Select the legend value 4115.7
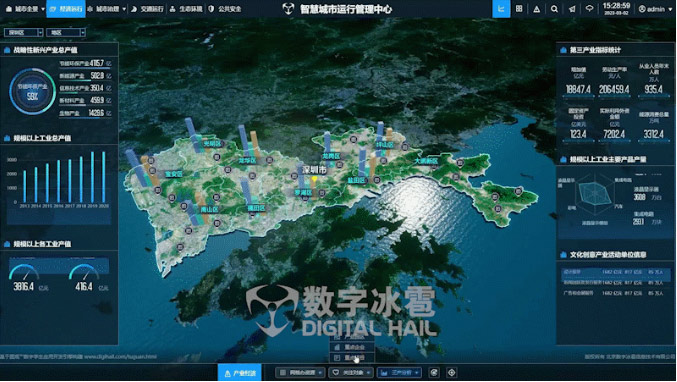 pyautogui.click(x=97, y=63)
